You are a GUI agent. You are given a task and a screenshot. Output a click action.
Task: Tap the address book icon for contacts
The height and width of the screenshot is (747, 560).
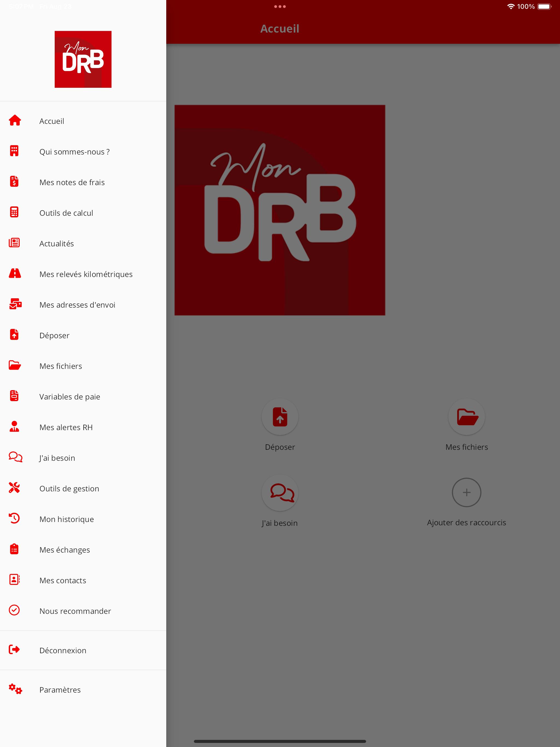click(14, 579)
